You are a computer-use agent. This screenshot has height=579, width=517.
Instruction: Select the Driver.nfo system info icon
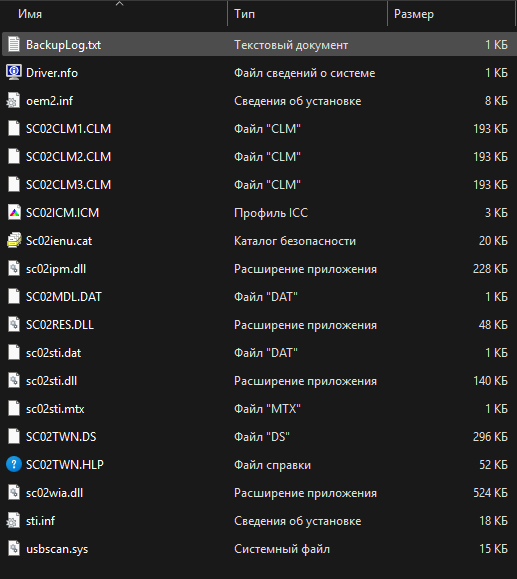[x=14, y=72]
